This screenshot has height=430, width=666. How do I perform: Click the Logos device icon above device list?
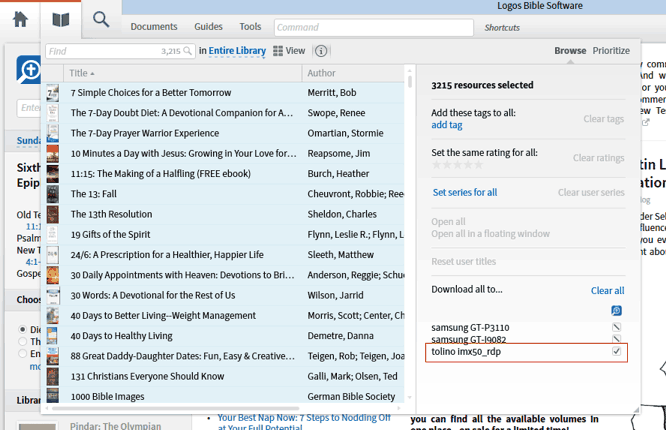(616, 311)
